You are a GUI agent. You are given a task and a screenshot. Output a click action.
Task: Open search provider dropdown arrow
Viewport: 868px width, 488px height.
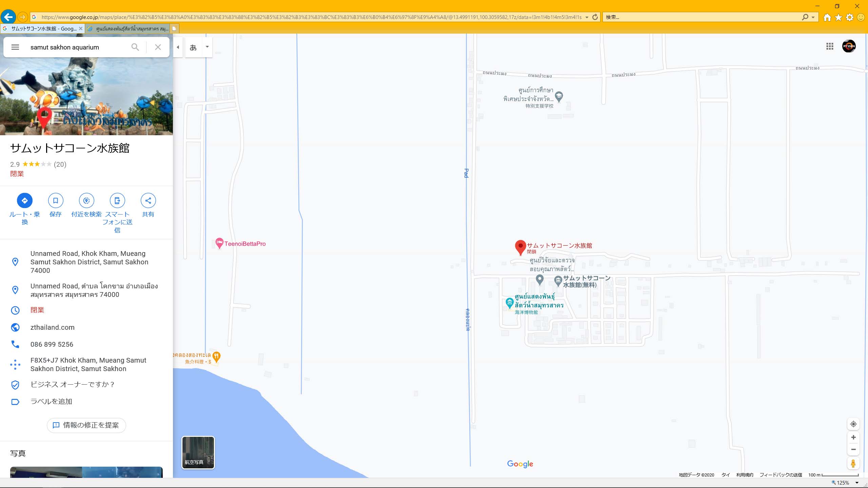coord(813,17)
